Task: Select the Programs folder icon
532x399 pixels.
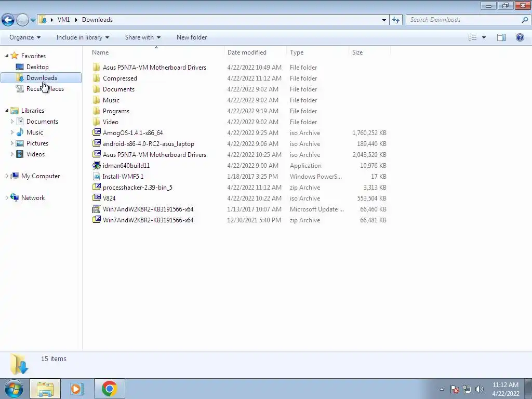Action: coord(97,111)
